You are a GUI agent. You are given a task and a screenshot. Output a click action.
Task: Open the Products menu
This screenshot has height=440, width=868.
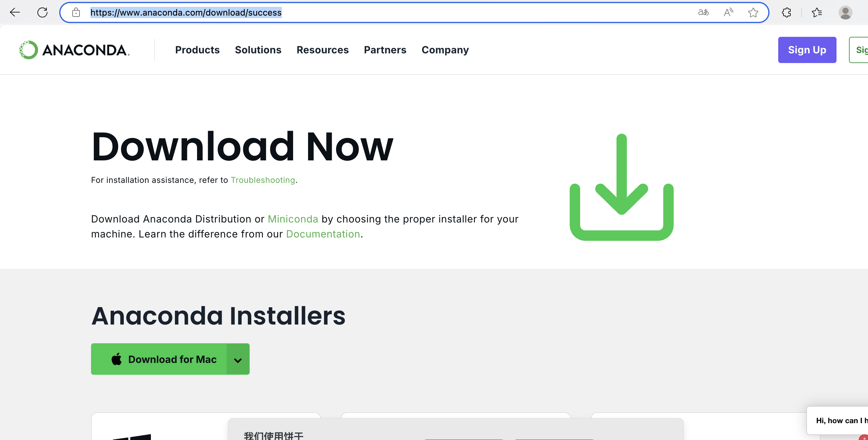tap(197, 50)
